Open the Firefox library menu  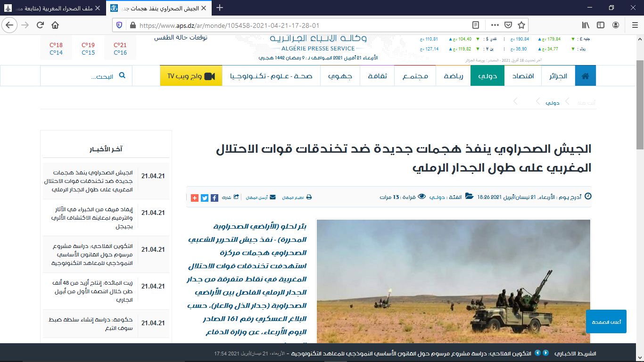coord(585,25)
